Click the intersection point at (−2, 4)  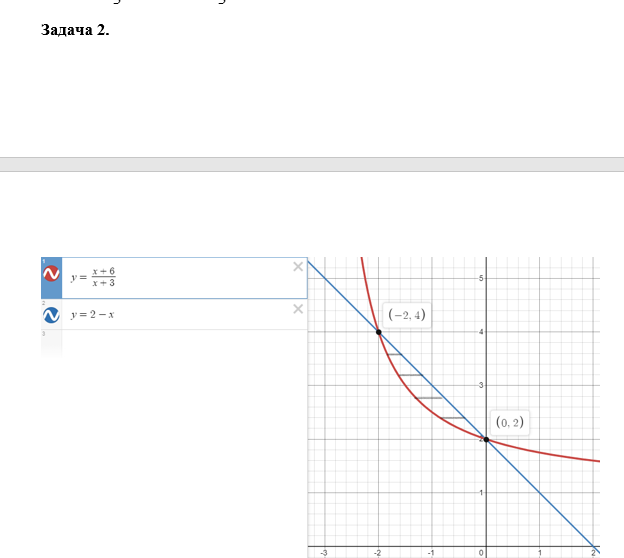click(378, 332)
